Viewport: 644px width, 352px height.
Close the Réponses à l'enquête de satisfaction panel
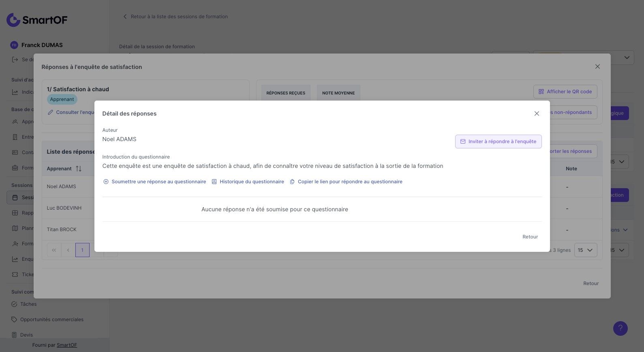[597, 67]
